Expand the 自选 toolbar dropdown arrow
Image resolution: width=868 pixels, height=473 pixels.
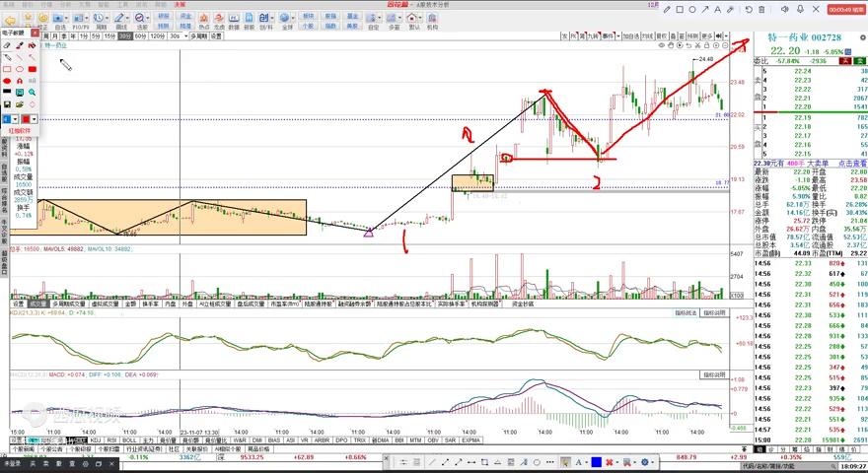pos(67,19)
